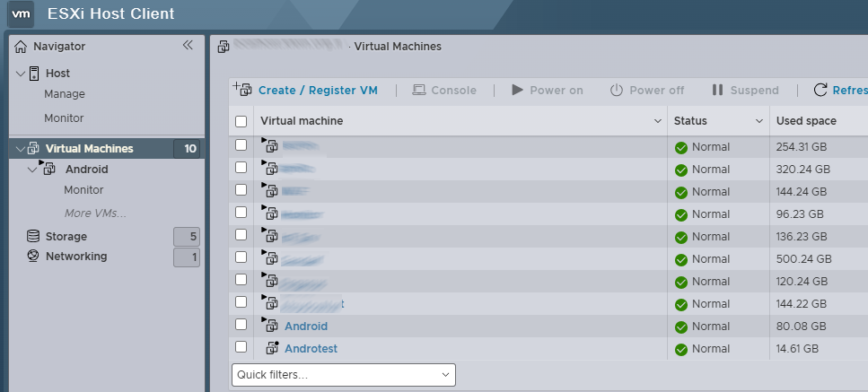
Task: Click the Networking count badge 1
Action: click(x=187, y=257)
